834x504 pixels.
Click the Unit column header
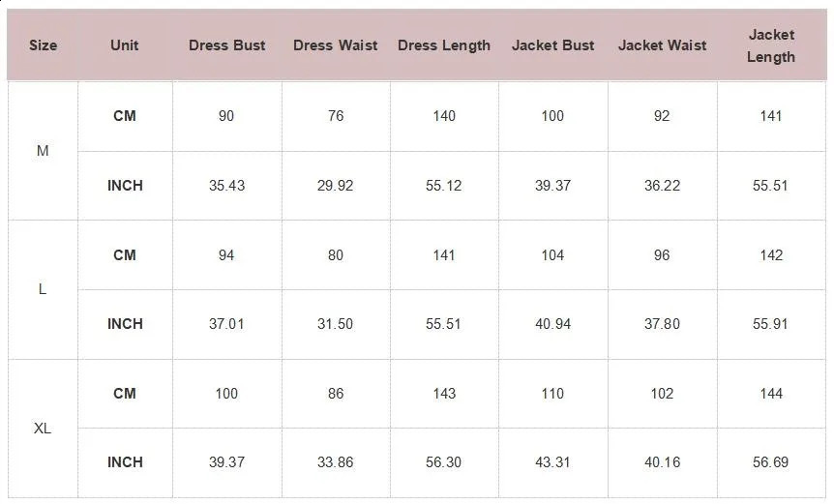(x=125, y=45)
